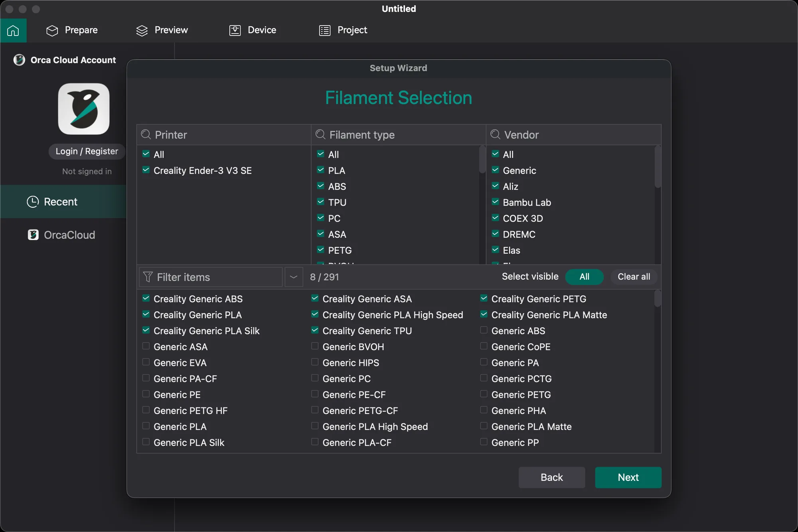Click the Vendor search field
Image resolution: width=798 pixels, height=532 pixels.
(x=573, y=135)
